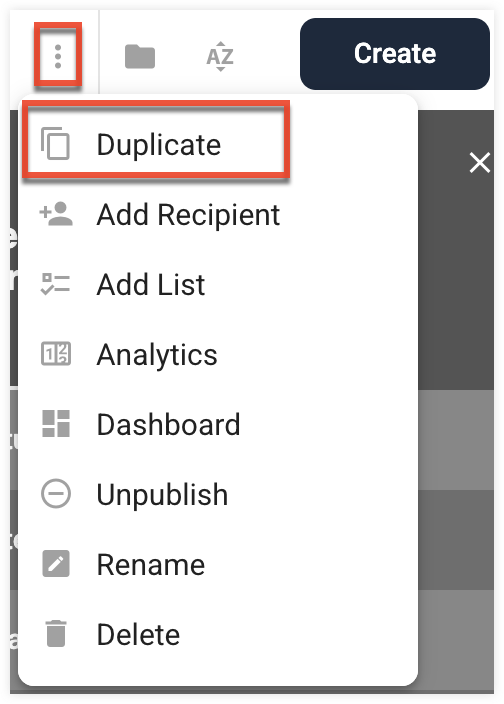504x704 pixels.
Task: Click the folder icon in toolbar
Action: 140,57
